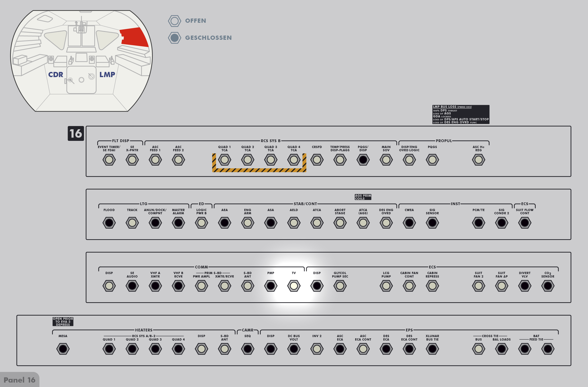Click the XLUNAR BUS TIE breaker
Image resolution: width=588 pixels, height=387 pixels.
(432, 349)
